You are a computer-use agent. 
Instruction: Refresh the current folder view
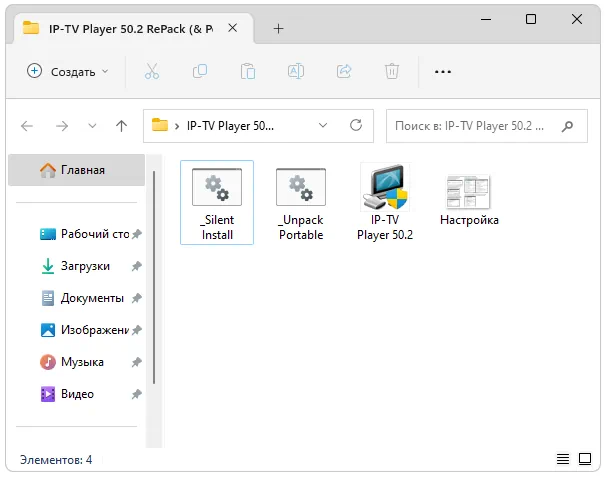coord(356,125)
